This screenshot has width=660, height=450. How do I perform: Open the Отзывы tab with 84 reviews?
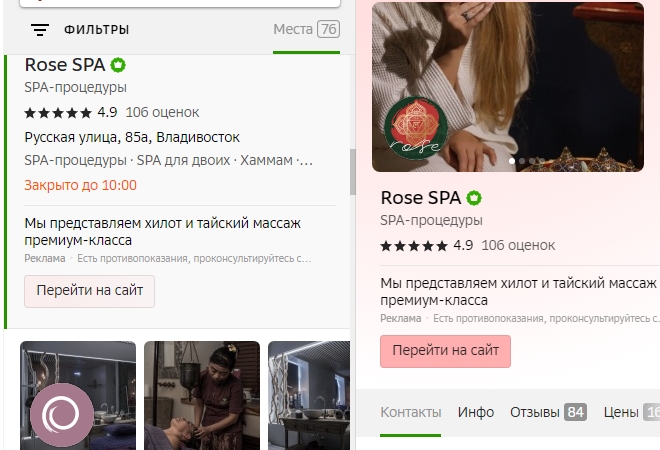point(547,412)
